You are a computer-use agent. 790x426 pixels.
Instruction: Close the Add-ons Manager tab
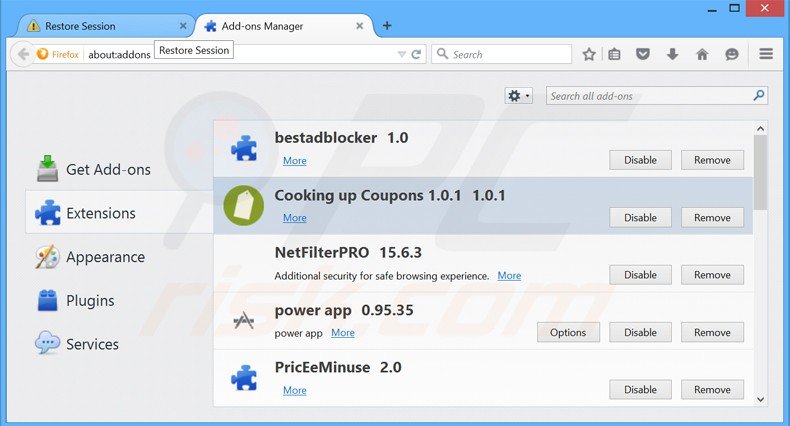(x=359, y=26)
